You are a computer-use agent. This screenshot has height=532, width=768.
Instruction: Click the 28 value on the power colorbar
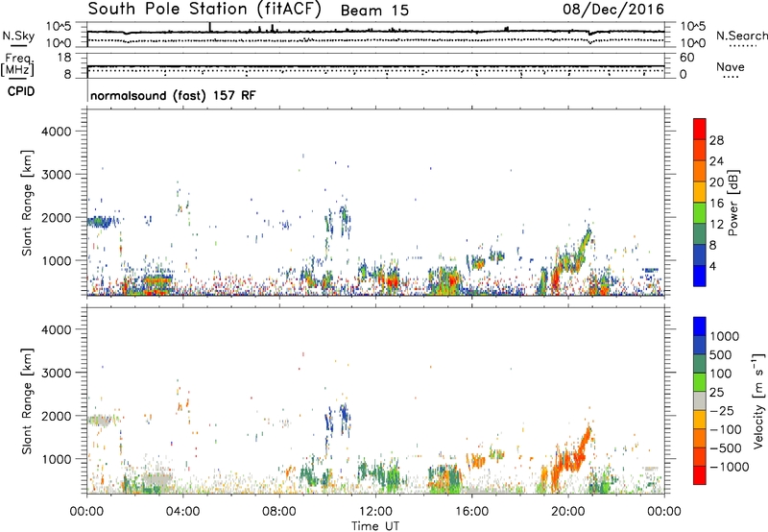[x=716, y=140]
